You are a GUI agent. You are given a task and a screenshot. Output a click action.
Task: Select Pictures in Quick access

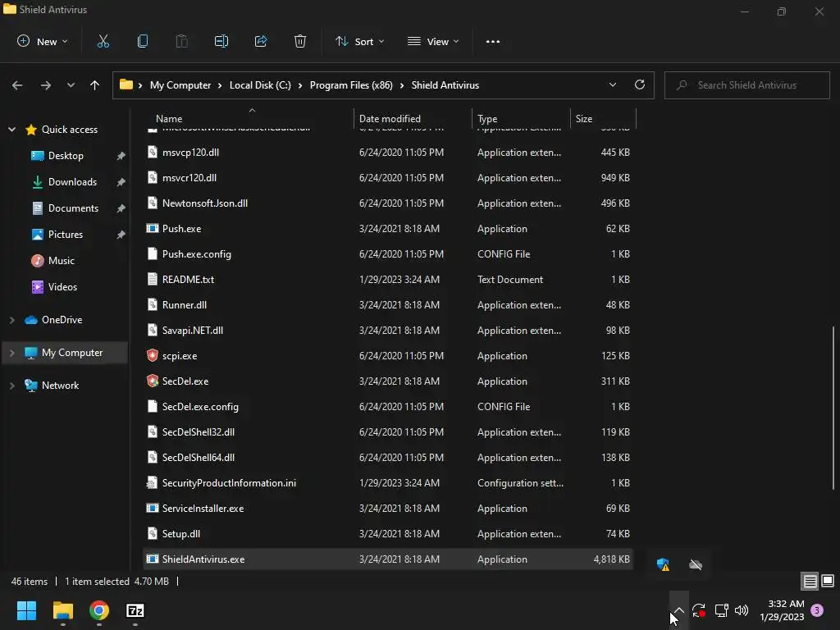(66, 235)
